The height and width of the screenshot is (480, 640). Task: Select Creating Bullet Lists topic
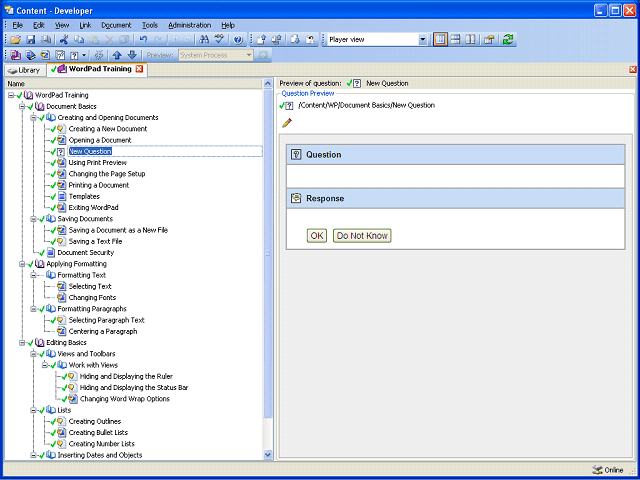(98, 433)
